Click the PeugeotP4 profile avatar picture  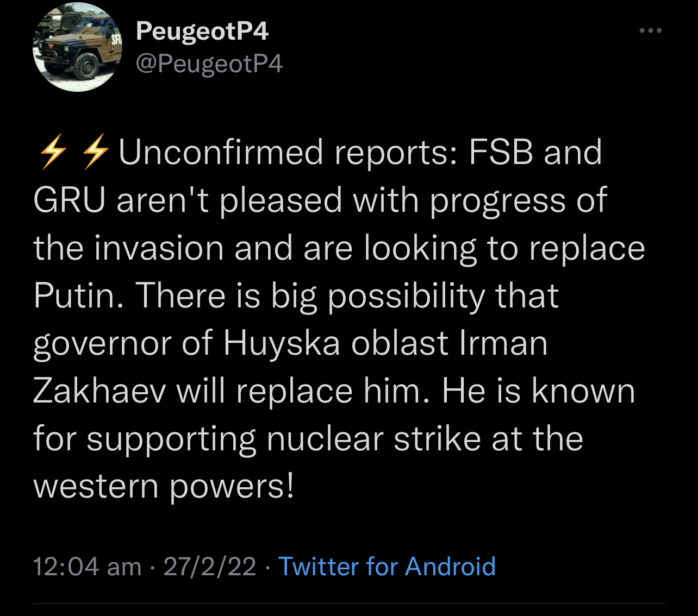coord(77,47)
